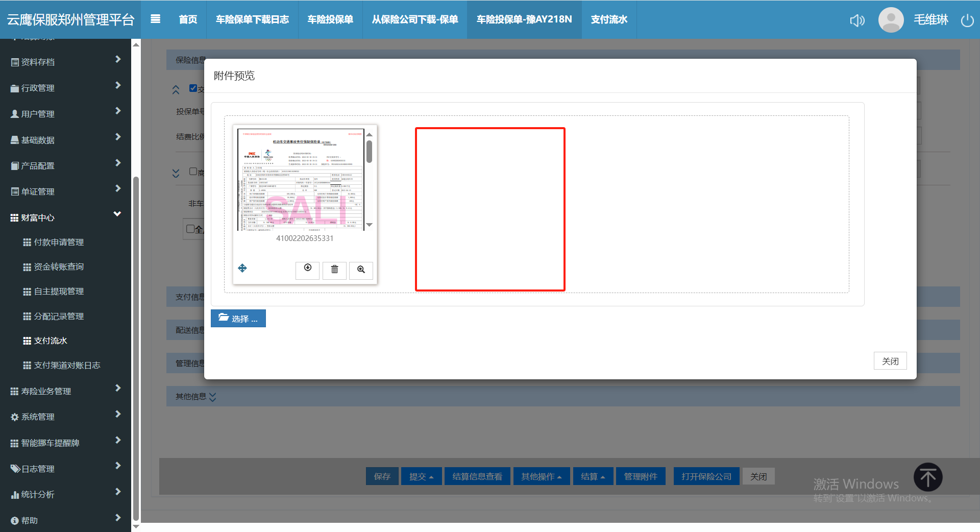980x532 pixels.
Task: Expand 行政管理 using its chevron arrow
Action: coord(118,85)
